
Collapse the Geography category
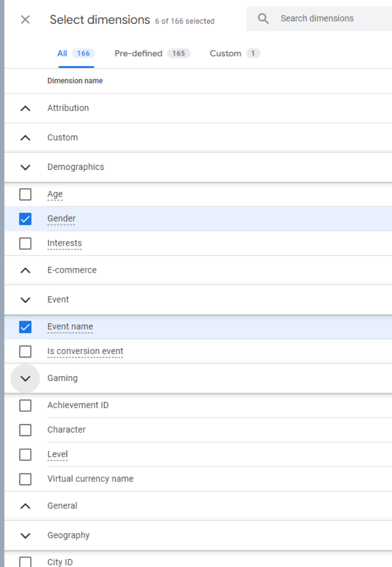(25, 535)
